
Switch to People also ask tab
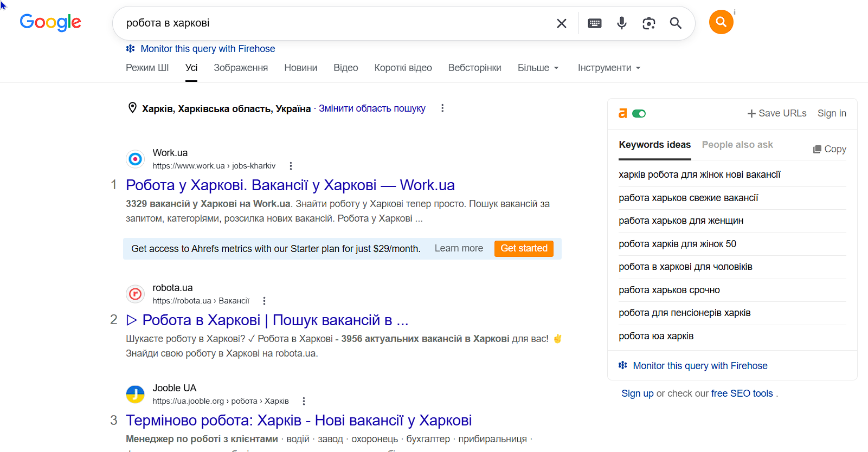[x=737, y=145]
